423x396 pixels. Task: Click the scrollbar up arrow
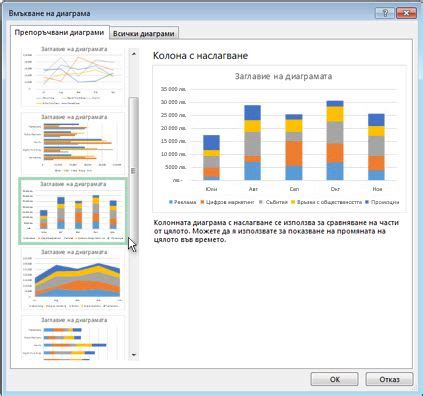pyautogui.click(x=134, y=54)
